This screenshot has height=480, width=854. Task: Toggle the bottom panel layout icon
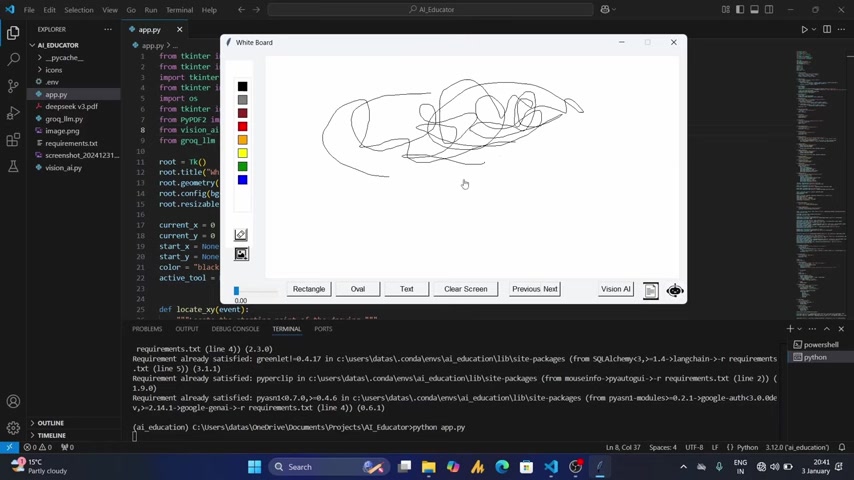(x=754, y=9)
